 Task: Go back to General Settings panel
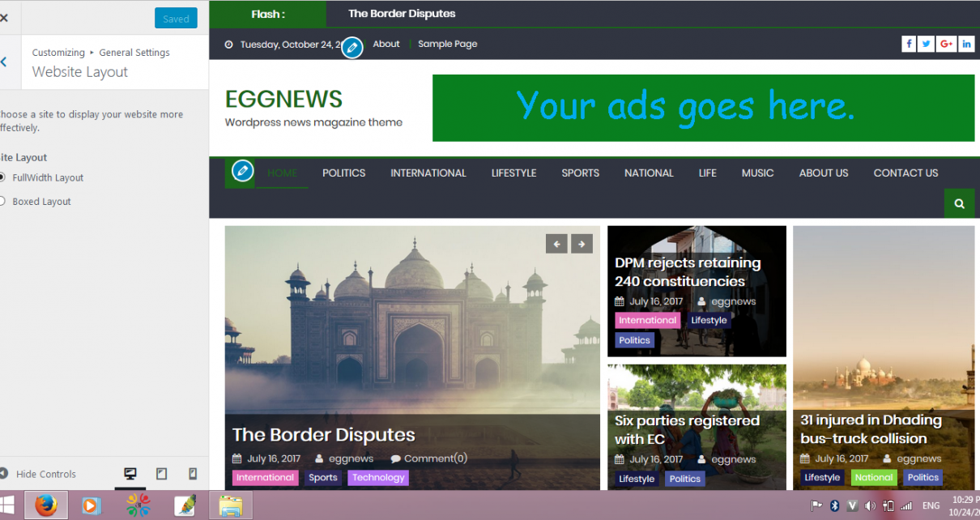[4, 62]
